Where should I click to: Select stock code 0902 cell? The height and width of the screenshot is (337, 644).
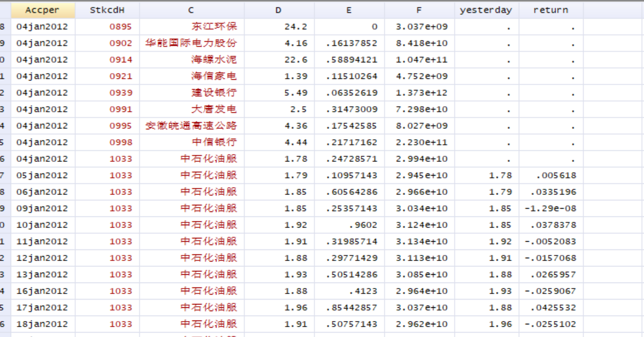coord(107,43)
